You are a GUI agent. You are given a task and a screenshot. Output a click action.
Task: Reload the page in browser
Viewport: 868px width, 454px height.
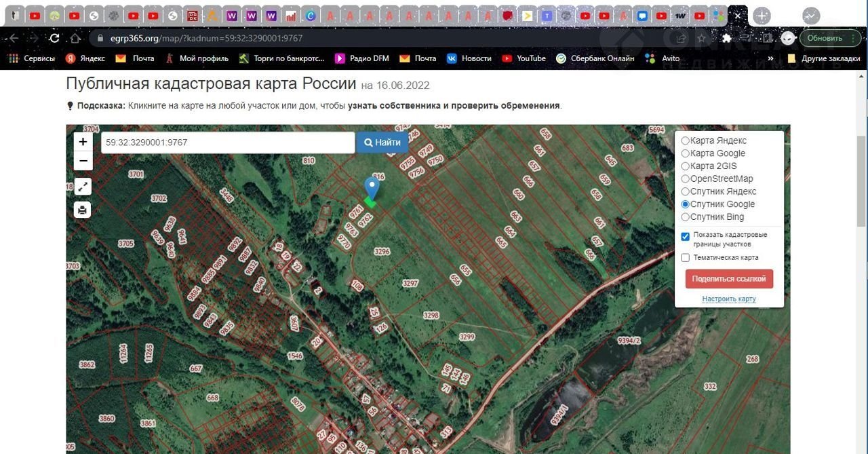[x=54, y=38]
